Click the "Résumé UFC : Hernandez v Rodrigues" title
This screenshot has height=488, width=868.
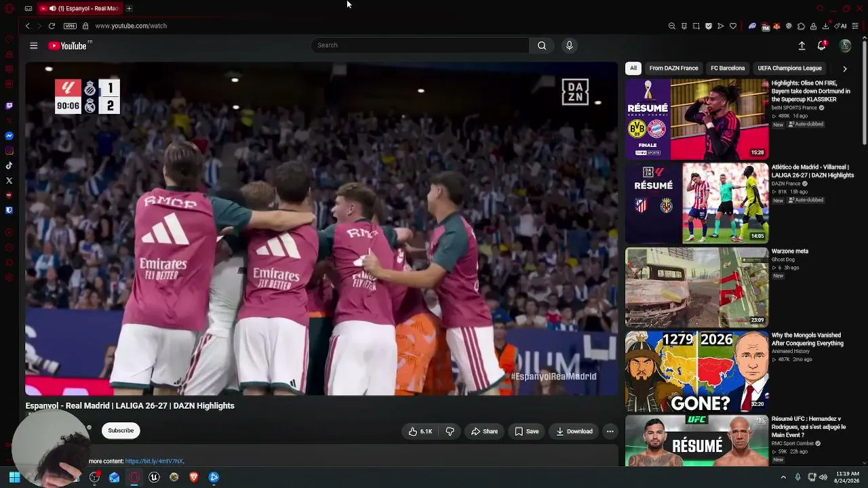(809, 427)
